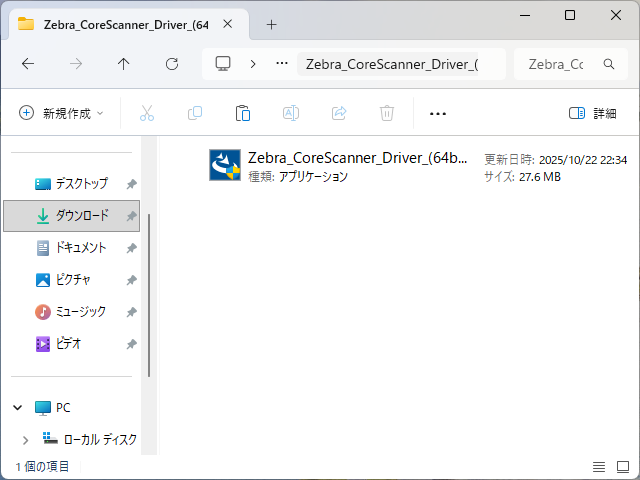Click the Rename icon in toolbar
This screenshot has width=640, height=480.
point(291,113)
